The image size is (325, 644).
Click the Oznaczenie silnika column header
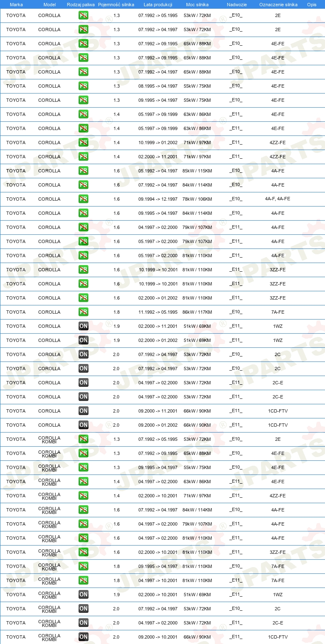[278, 5]
